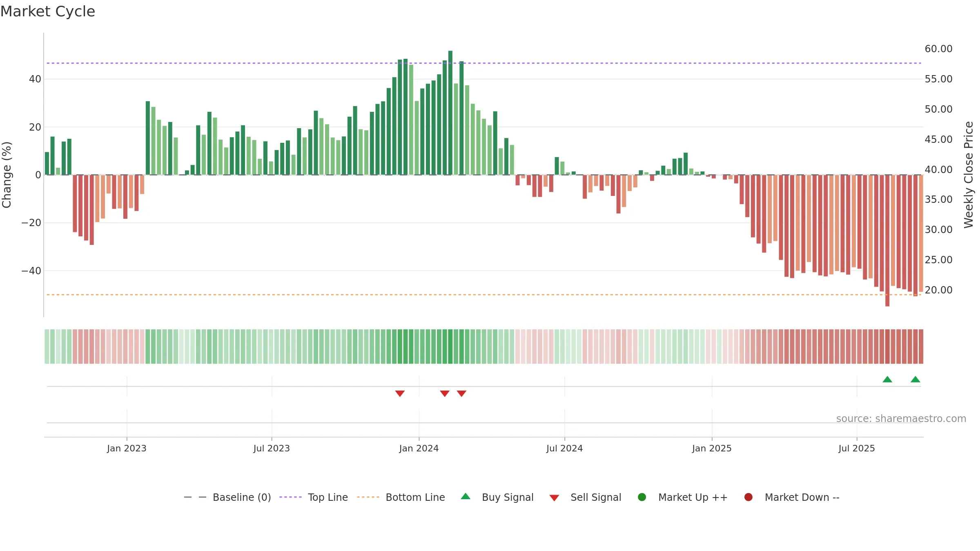The width and height of the screenshot is (980, 551).
Task: Toggle the Baseline (0) legend entry
Action: pyautogui.click(x=227, y=497)
